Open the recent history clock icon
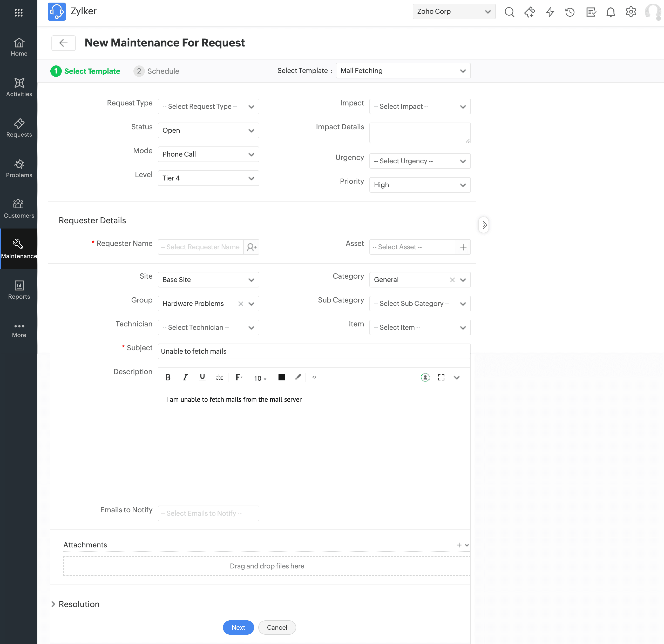 [570, 12]
